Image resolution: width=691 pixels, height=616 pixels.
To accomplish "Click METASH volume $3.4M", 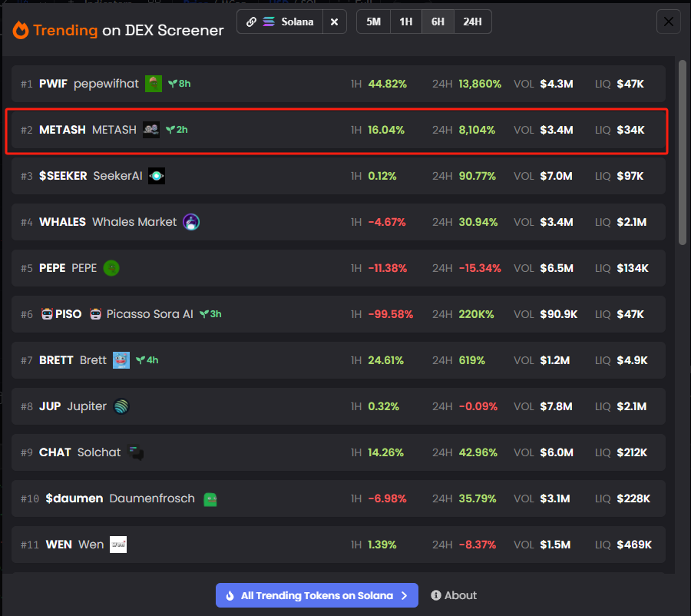I will coord(557,130).
